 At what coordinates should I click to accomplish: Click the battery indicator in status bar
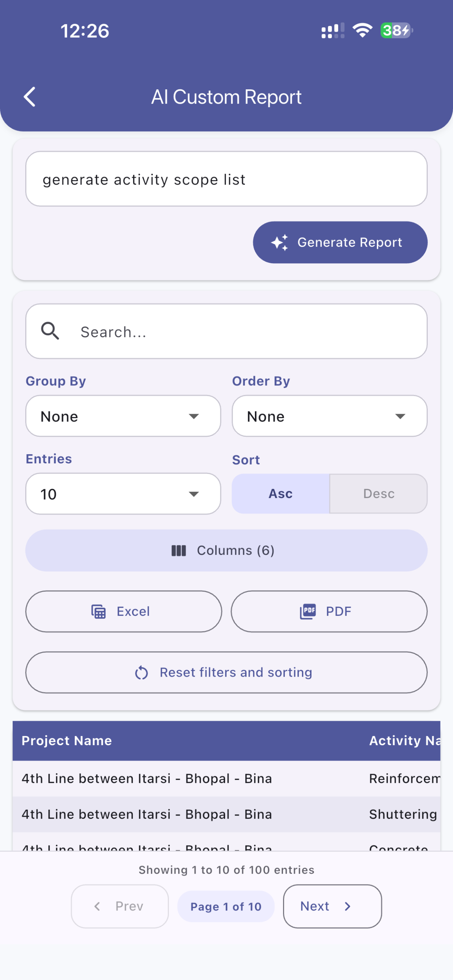click(396, 30)
